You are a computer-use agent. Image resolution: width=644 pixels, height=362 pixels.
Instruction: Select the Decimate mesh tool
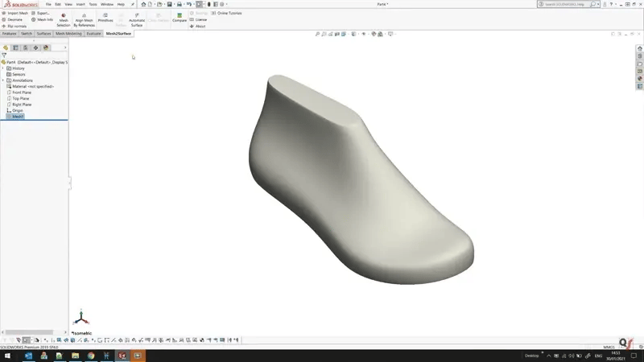click(14, 19)
